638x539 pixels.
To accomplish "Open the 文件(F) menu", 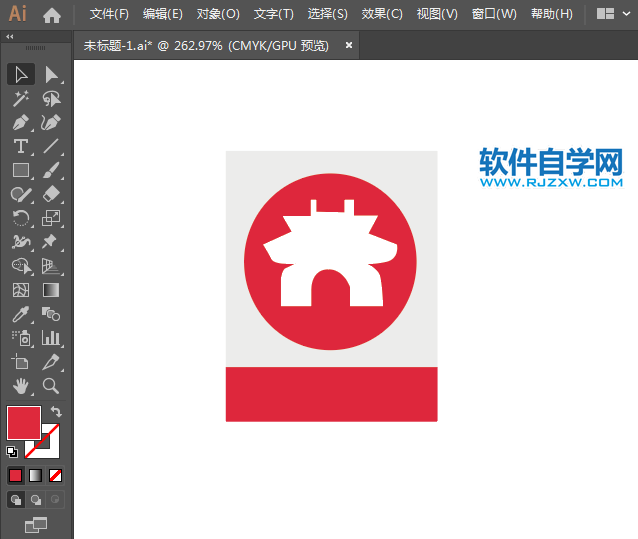I will click(109, 14).
